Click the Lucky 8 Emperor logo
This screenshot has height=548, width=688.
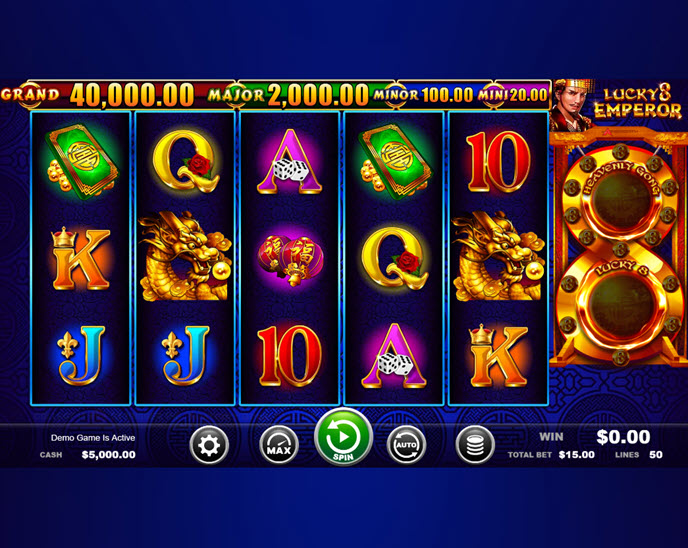tap(638, 103)
